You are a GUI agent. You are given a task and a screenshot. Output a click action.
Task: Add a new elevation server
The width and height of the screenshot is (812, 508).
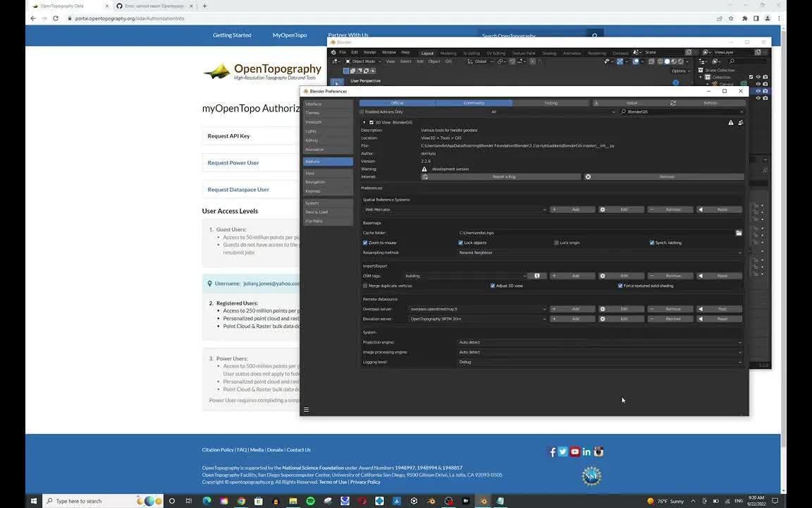pyautogui.click(x=572, y=320)
